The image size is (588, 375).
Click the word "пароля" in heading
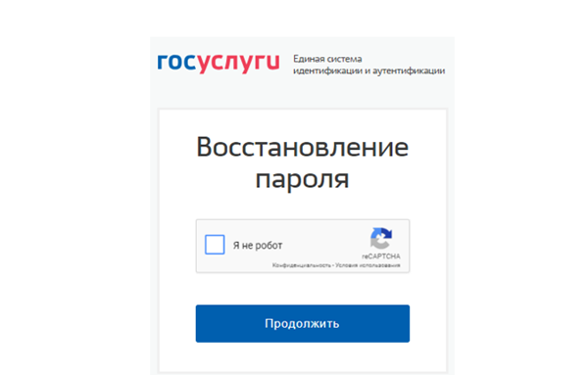(x=302, y=180)
